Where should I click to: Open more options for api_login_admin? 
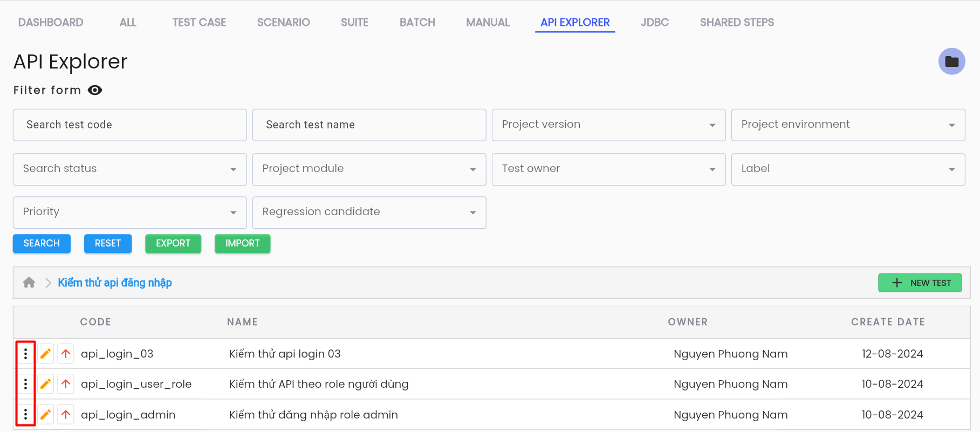[25, 415]
